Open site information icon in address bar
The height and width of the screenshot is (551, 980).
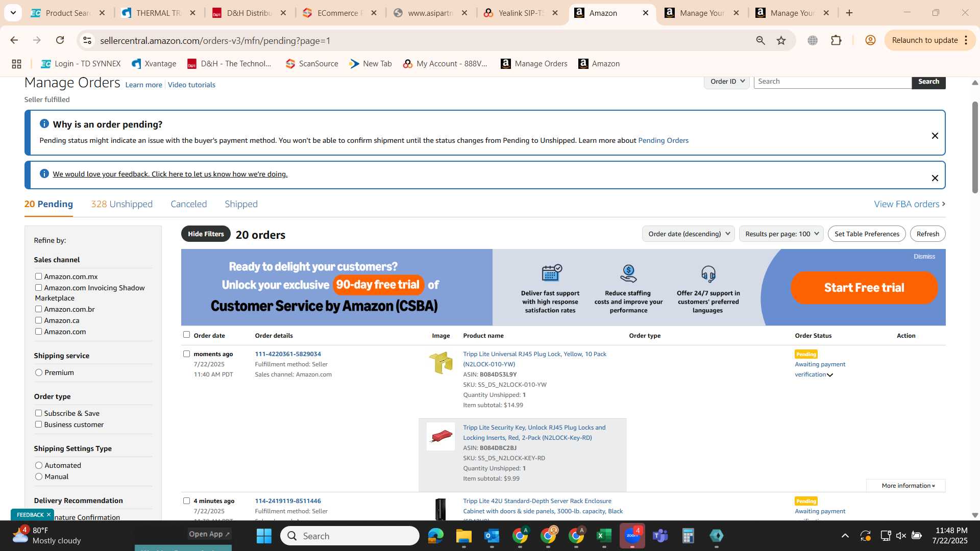coord(87,40)
